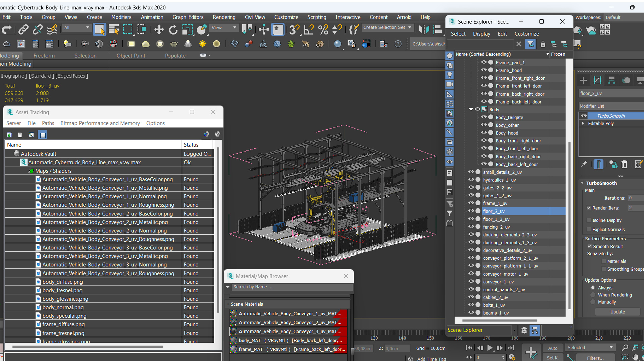Remove modifier with the trash icon
The height and width of the screenshot is (362, 644).
624,164
